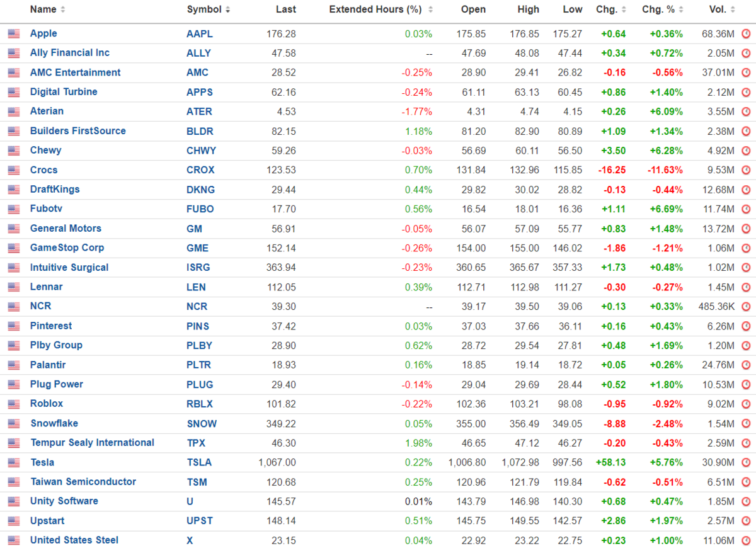Image resolution: width=756 pixels, height=553 pixels.
Task: Click the US flag beside Aterian
Action: tap(14, 112)
